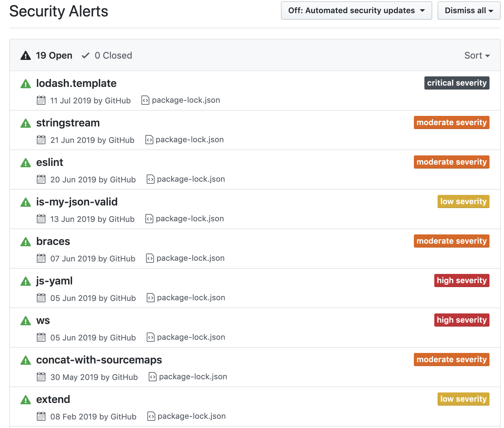Viewport: 504px width, 428px height.
Task: Click the calendar icon beside 21 Jun 2019
Action: tap(41, 140)
